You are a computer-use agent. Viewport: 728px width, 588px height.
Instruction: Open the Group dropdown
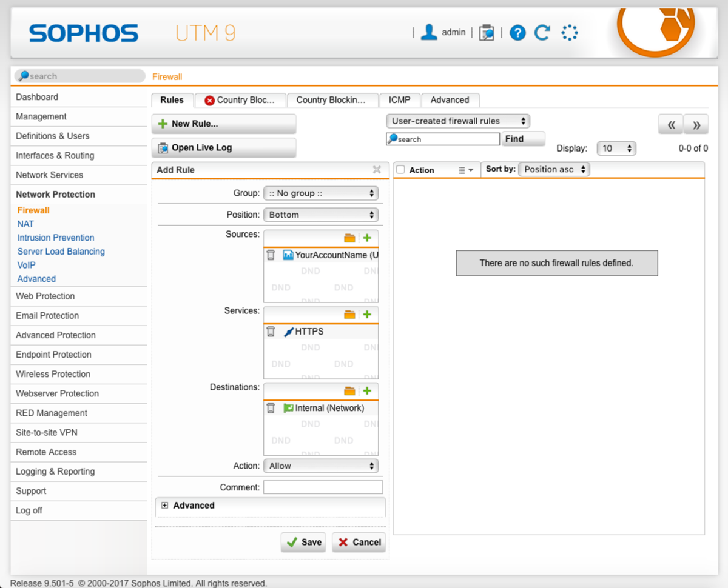(x=321, y=193)
